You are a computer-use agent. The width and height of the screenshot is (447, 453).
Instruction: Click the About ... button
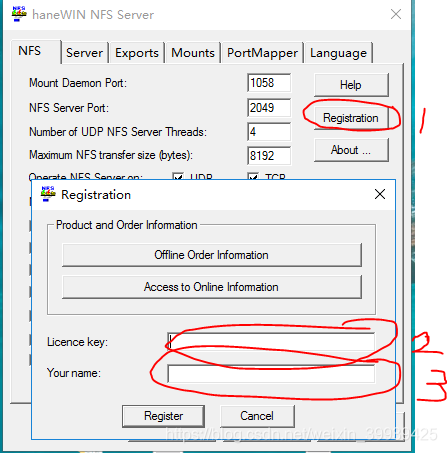click(351, 150)
